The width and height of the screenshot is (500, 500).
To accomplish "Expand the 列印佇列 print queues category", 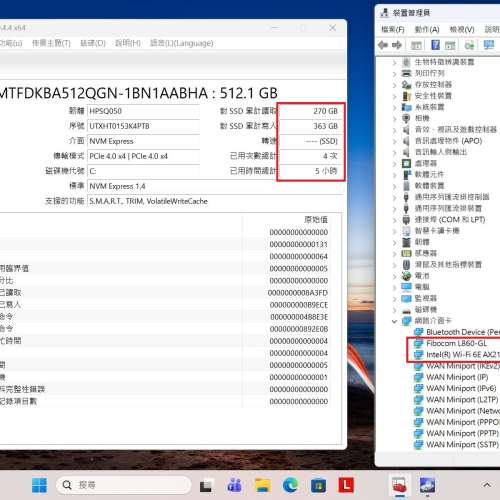I will tap(395, 74).
